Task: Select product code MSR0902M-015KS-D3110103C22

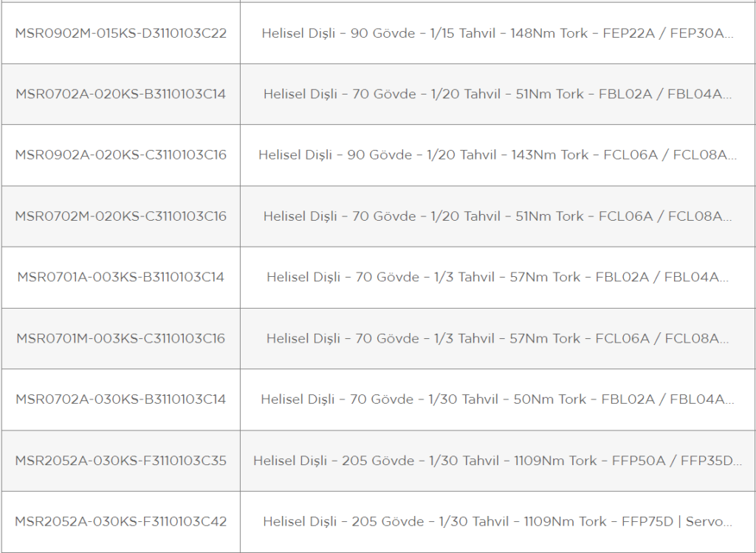Action: [120, 33]
